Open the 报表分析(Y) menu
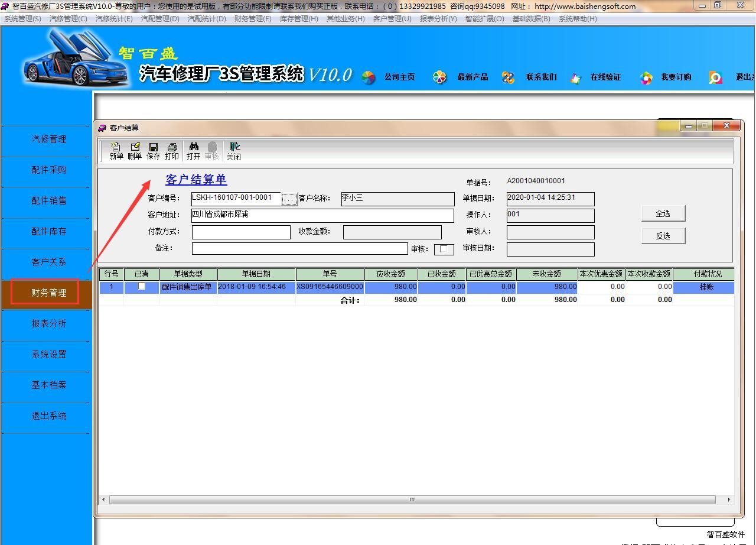Image resolution: width=756 pixels, height=545 pixels. pos(438,18)
